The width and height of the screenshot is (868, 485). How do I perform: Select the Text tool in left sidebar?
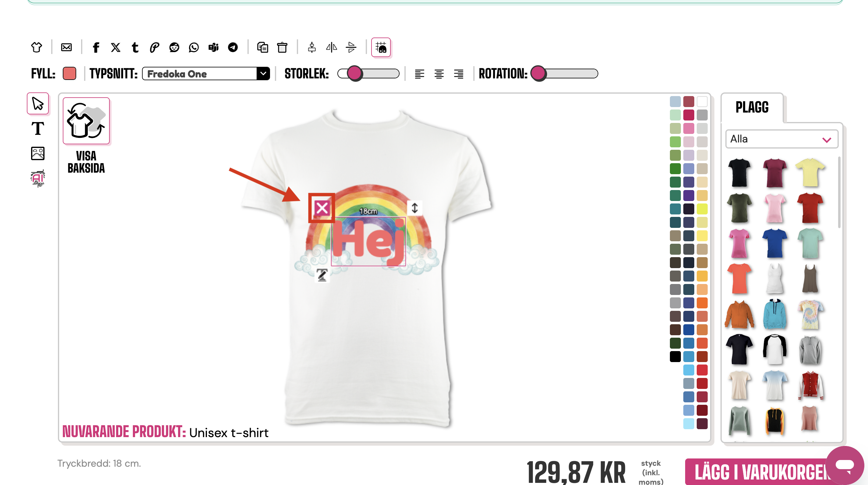click(x=38, y=128)
